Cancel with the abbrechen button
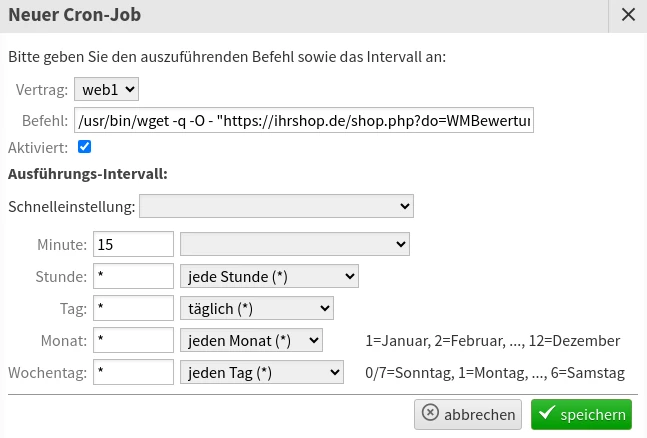The height and width of the screenshot is (438, 647). pyautogui.click(x=468, y=414)
